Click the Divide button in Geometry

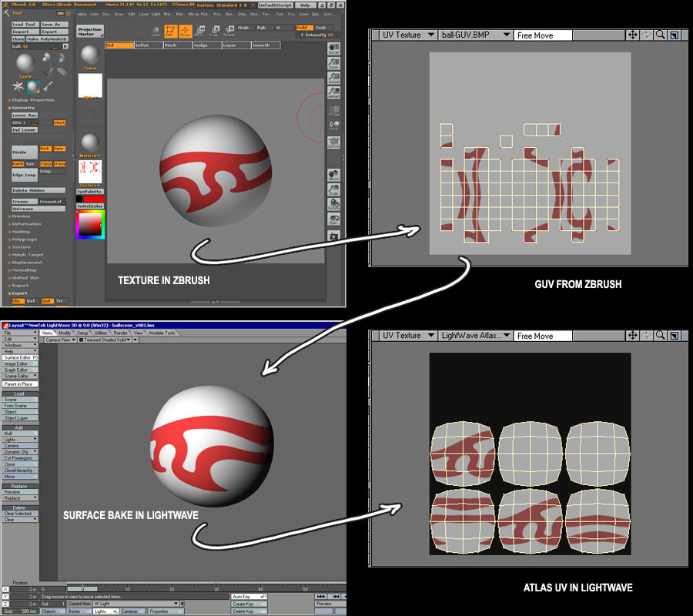coord(25,152)
